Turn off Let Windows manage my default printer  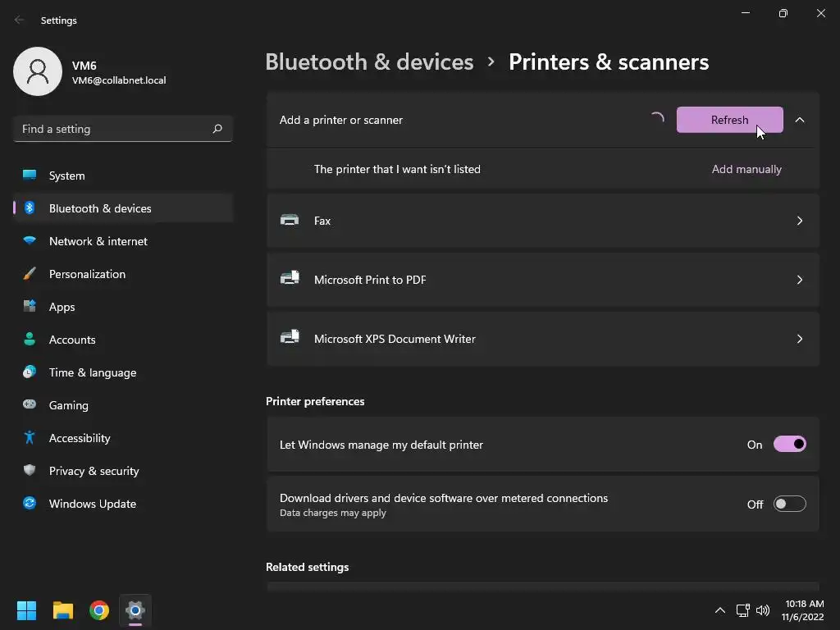click(789, 445)
